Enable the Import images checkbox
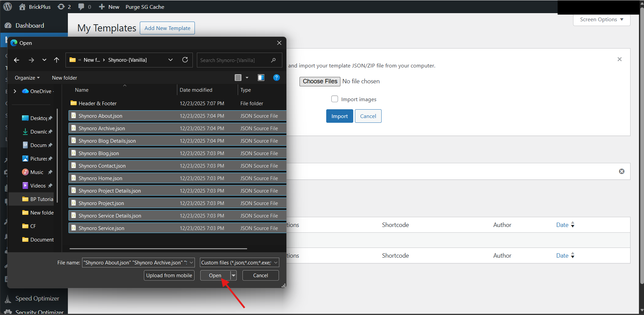The height and width of the screenshot is (315, 644). pyautogui.click(x=335, y=99)
